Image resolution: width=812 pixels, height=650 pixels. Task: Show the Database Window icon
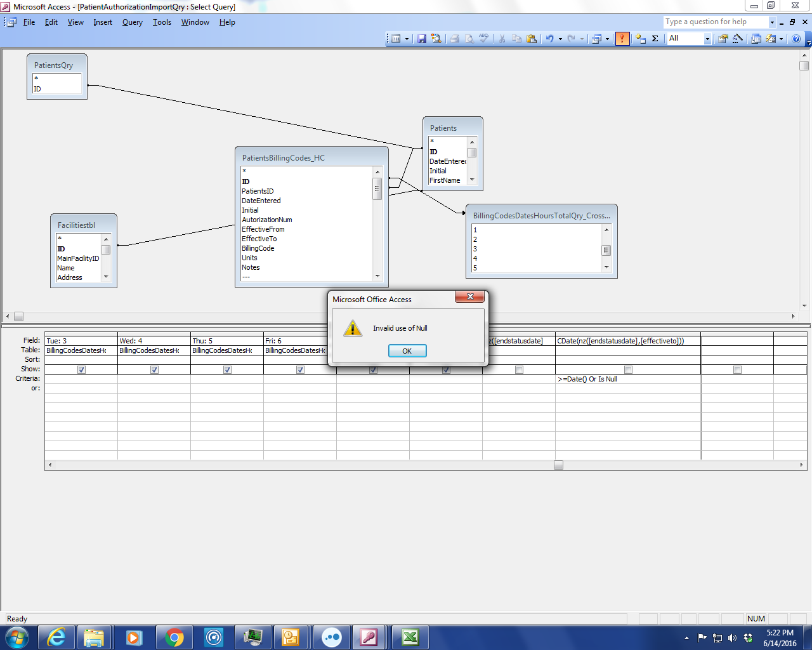click(x=756, y=39)
